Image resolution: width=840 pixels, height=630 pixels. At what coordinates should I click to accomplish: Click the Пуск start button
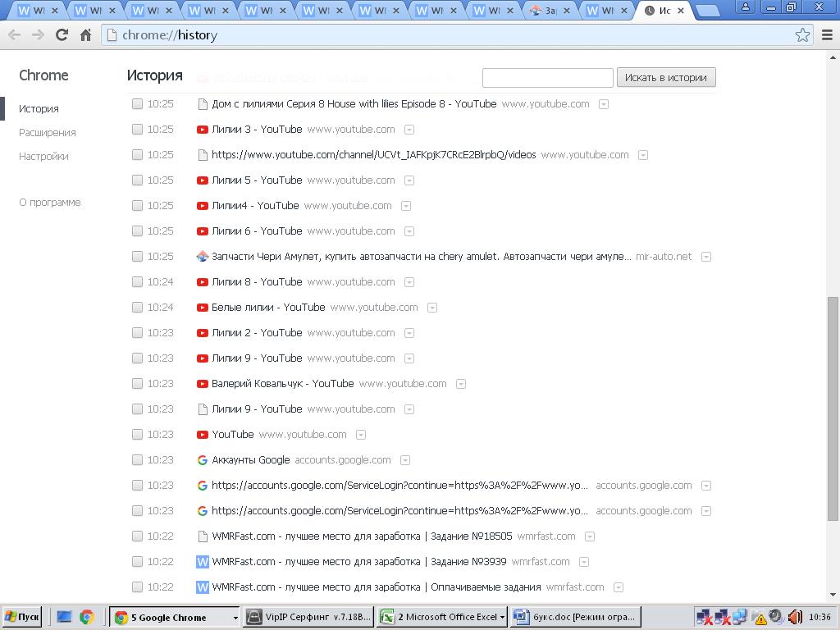tap(21, 617)
